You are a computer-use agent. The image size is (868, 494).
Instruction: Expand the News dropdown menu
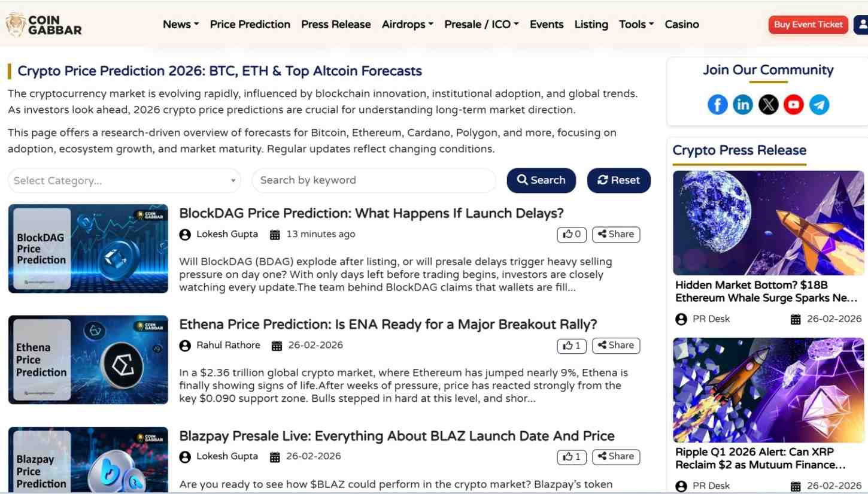[x=181, y=25]
